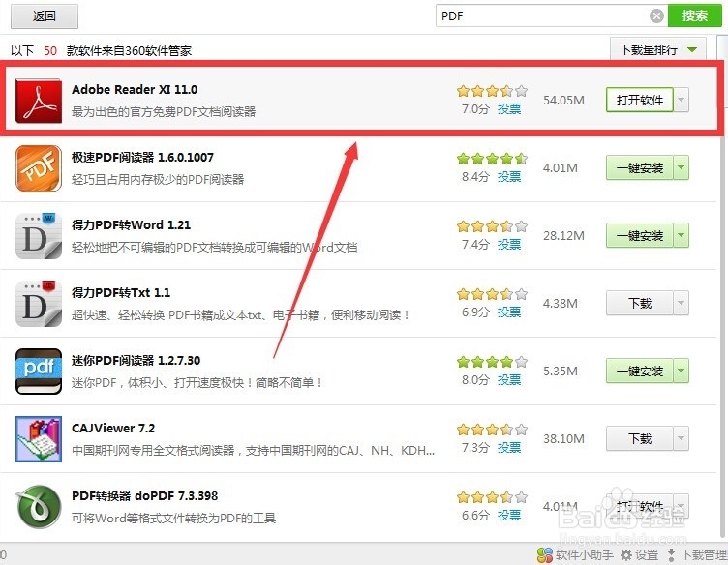Viewport: 728px width, 565px height.
Task: Click 投票 link for 极速PDF阅读器
Action: 509,177
